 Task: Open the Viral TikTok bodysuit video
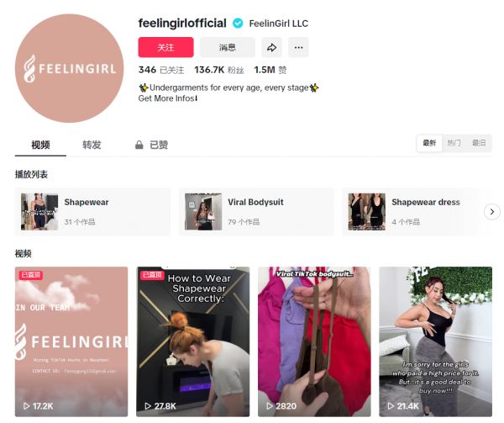tap(314, 341)
